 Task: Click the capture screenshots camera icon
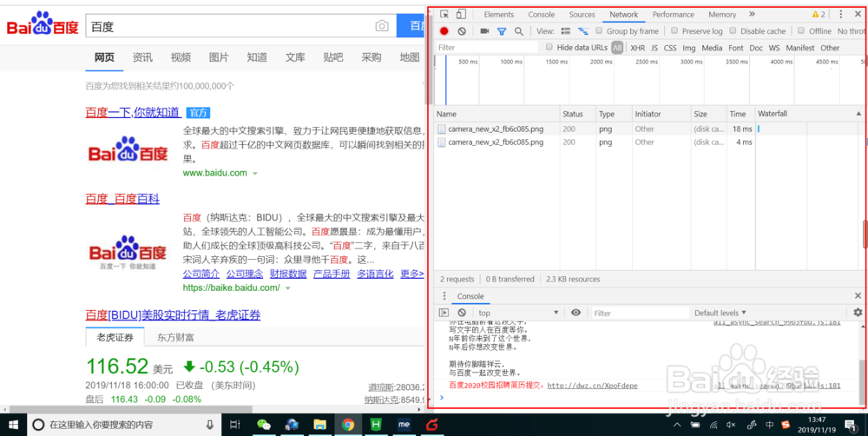[x=484, y=31]
